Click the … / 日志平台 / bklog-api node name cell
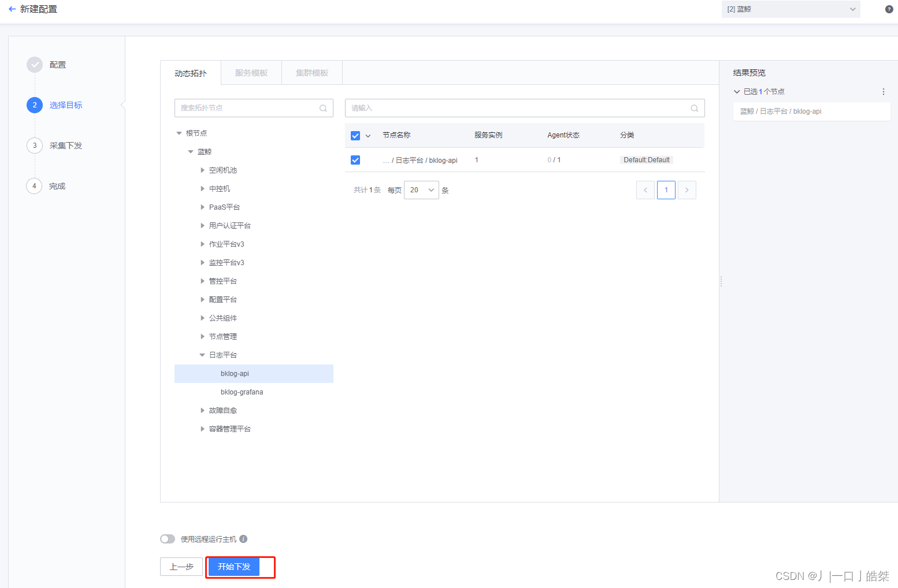The height and width of the screenshot is (588, 898). (x=420, y=161)
